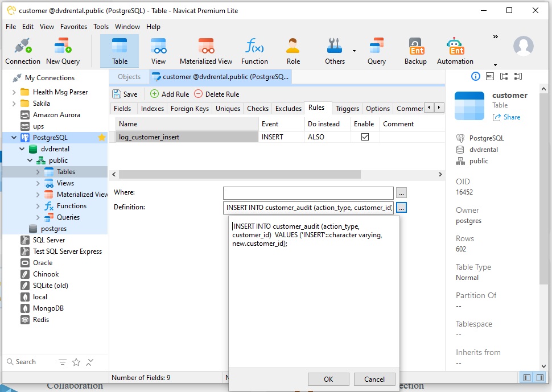
Task: Click the Definition input field
Action: [x=308, y=208]
